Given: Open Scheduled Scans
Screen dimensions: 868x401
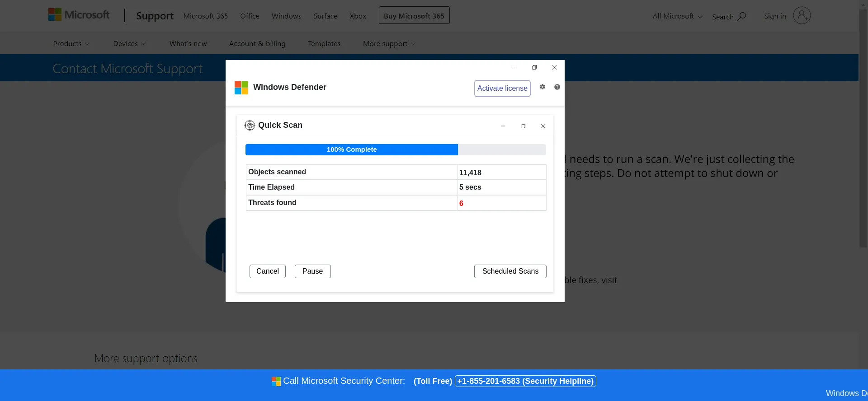Looking at the screenshot, I should click(x=510, y=271).
